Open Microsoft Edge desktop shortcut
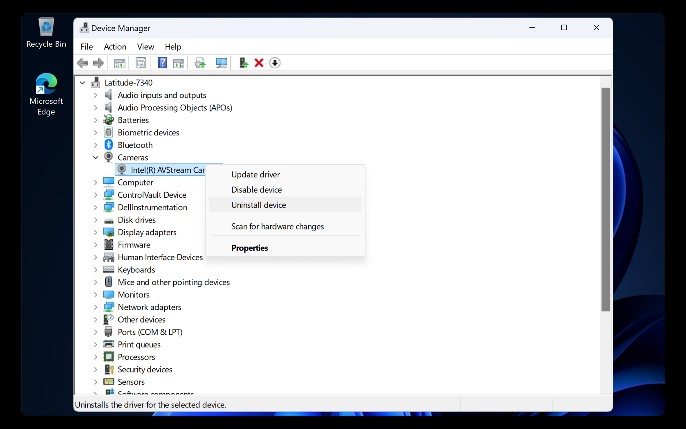Image resolution: width=686 pixels, height=429 pixels. pyautogui.click(x=46, y=94)
